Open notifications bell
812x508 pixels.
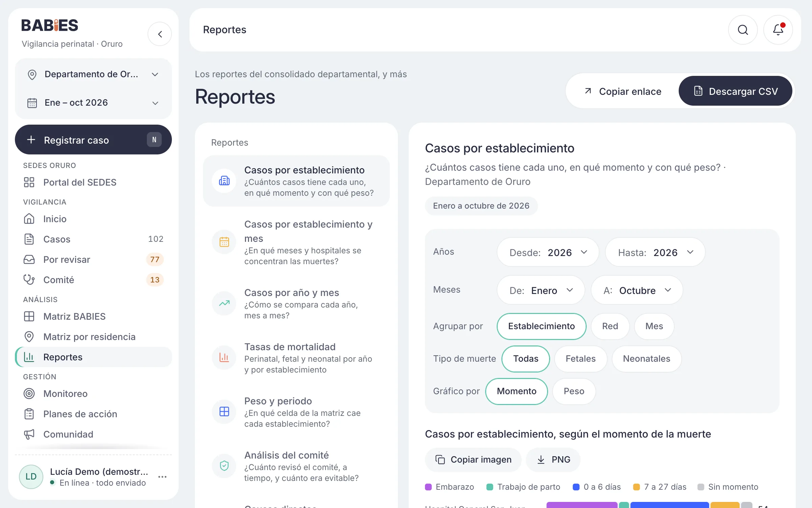(778, 30)
